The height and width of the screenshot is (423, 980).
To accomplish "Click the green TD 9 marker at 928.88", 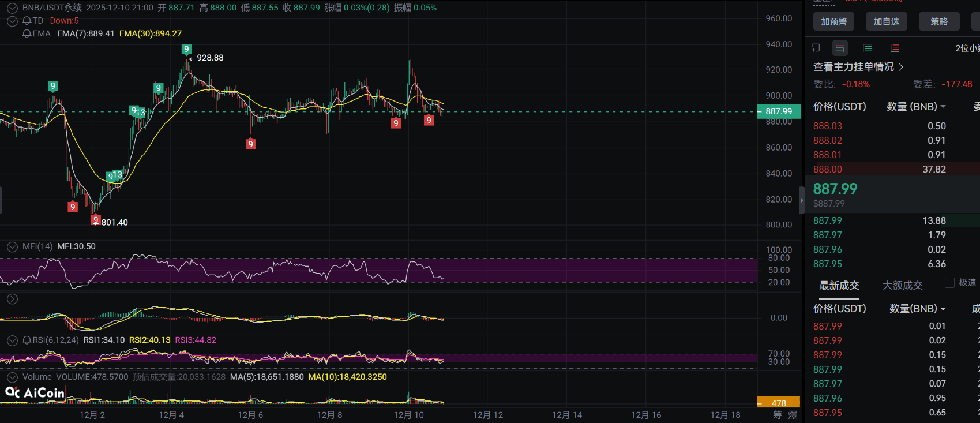I will (186, 49).
